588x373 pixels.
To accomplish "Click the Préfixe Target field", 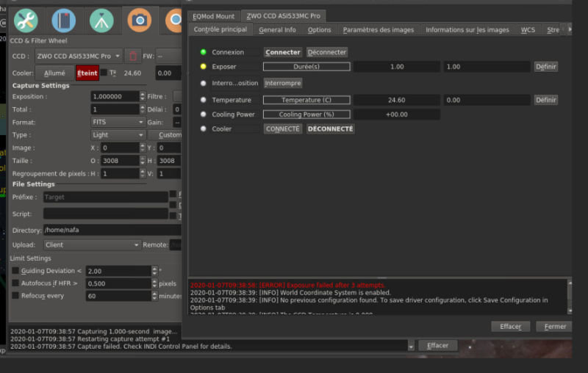I will pos(105,197).
